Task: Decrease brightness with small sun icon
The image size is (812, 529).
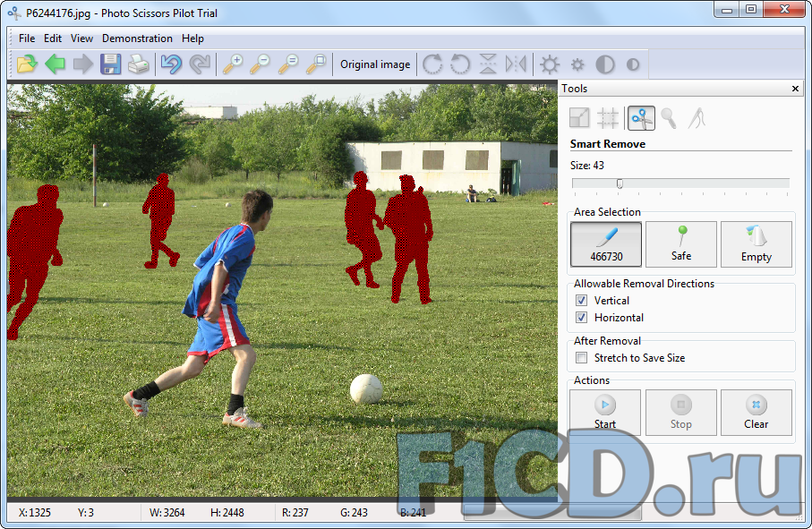Action: pos(577,64)
